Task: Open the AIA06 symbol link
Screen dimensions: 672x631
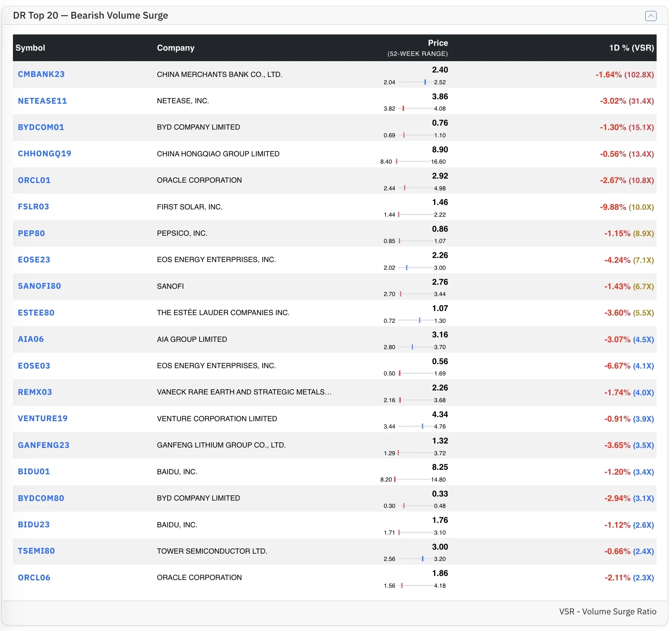Action: tap(31, 339)
